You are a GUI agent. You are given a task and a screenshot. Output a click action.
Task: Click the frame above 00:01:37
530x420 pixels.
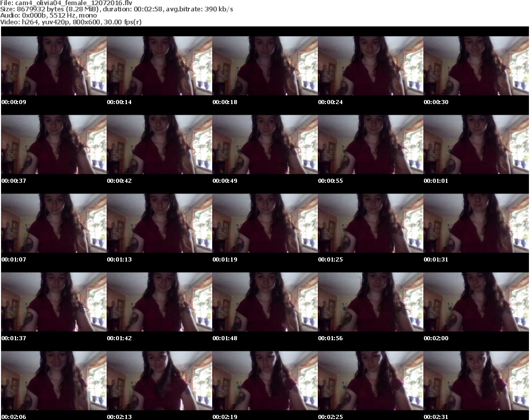(x=54, y=301)
